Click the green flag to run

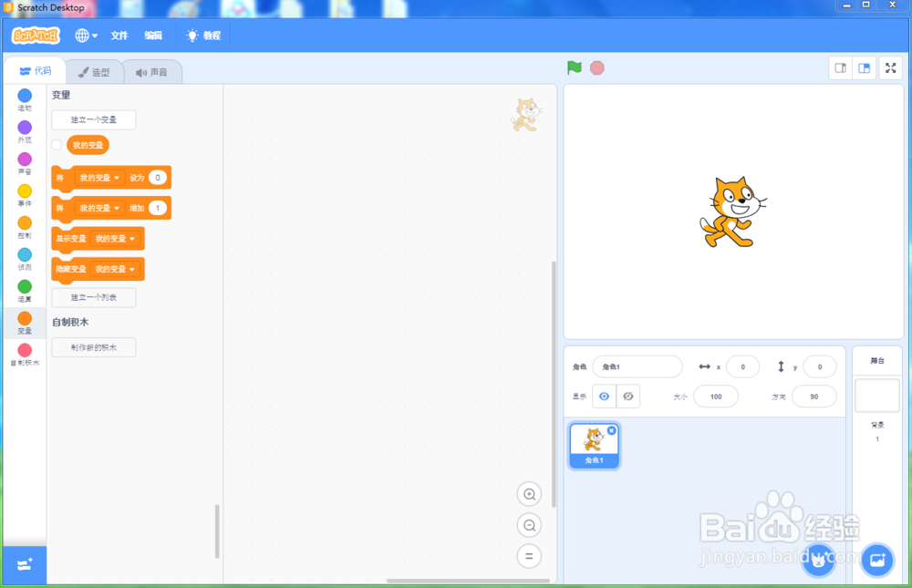coord(574,68)
